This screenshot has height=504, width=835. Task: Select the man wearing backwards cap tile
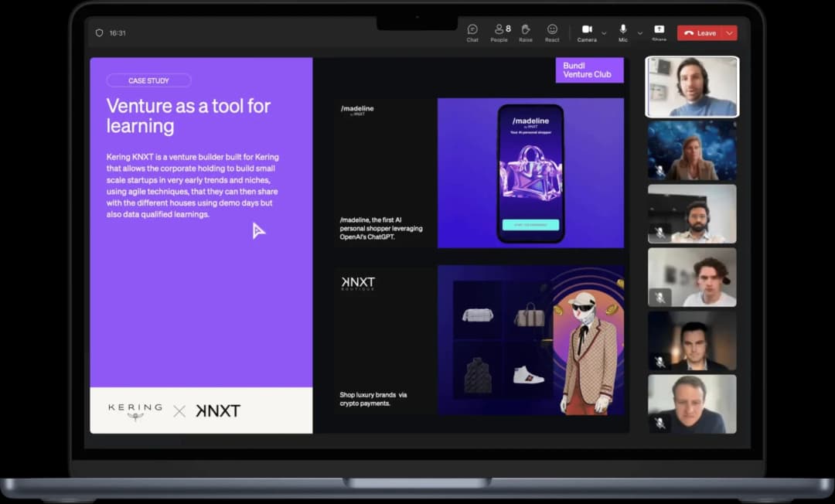692,277
